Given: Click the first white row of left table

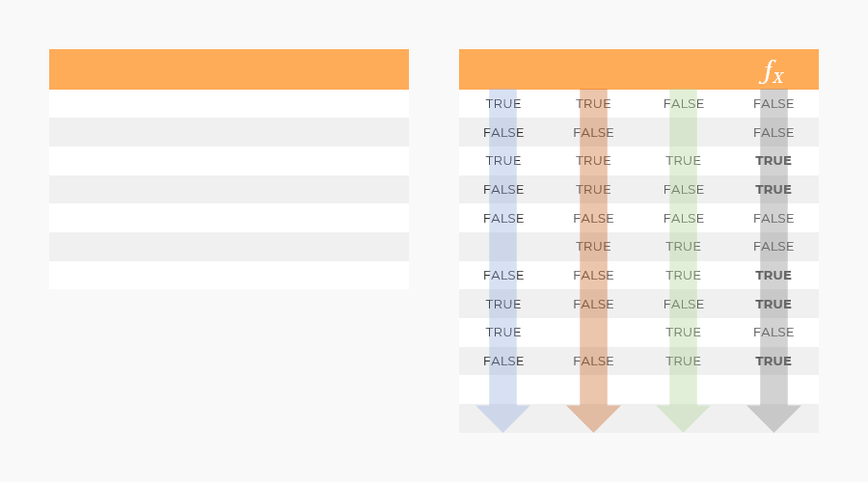Looking at the screenshot, I should (x=229, y=103).
